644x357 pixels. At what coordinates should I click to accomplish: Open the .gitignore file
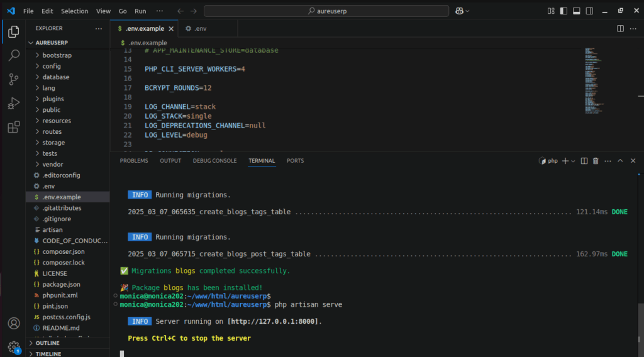(68, 219)
